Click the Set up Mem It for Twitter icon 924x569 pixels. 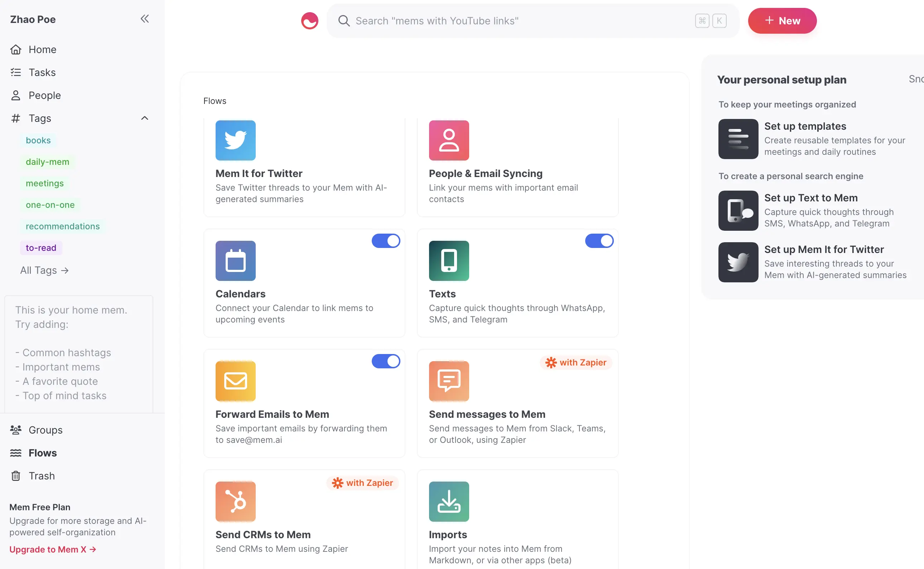pos(738,262)
